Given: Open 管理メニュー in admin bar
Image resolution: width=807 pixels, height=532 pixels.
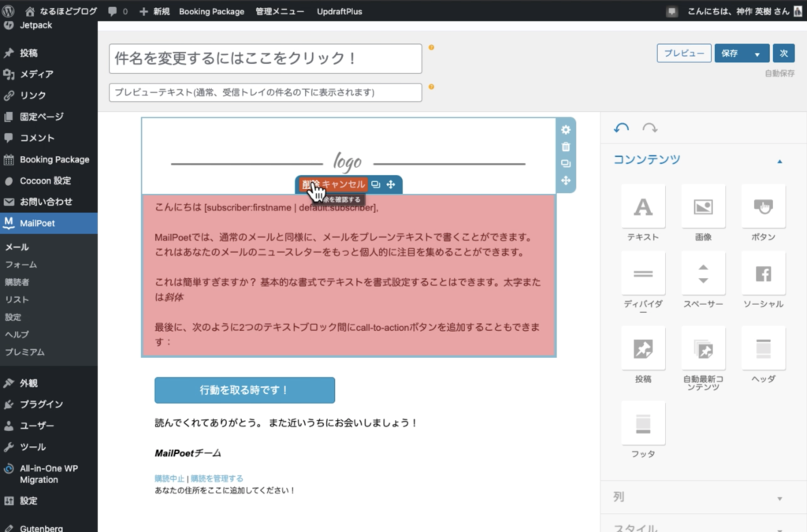Looking at the screenshot, I should point(280,11).
